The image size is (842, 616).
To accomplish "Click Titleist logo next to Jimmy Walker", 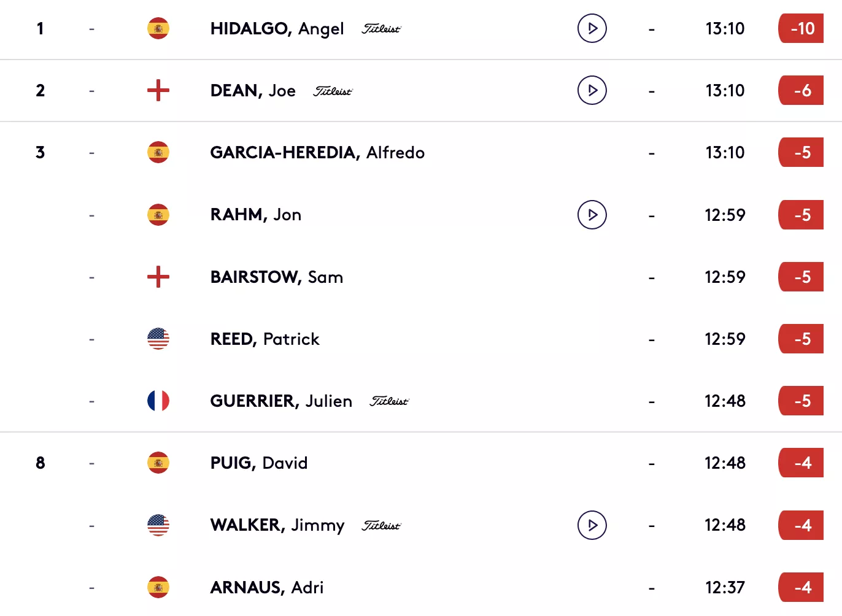I will pos(381,526).
